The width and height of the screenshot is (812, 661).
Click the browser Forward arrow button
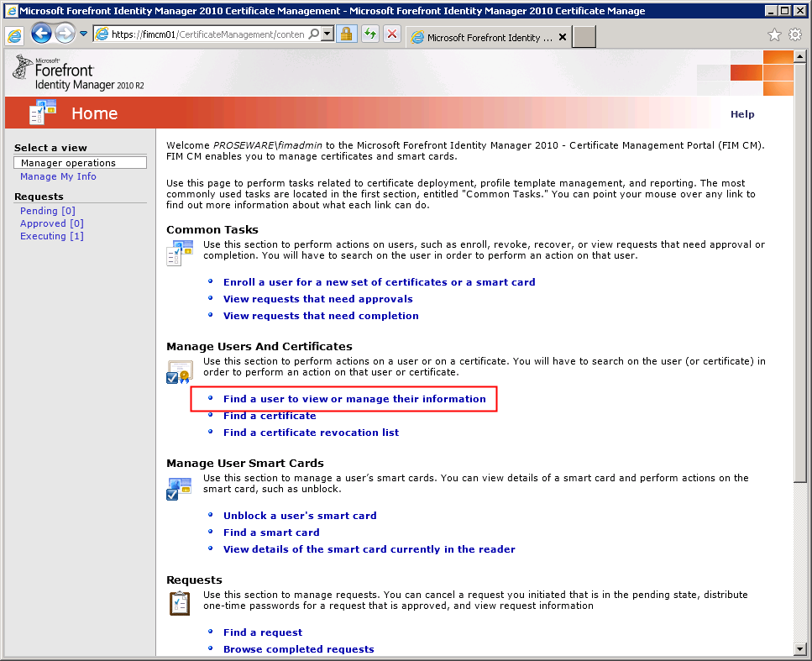click(x=65, y=34)
